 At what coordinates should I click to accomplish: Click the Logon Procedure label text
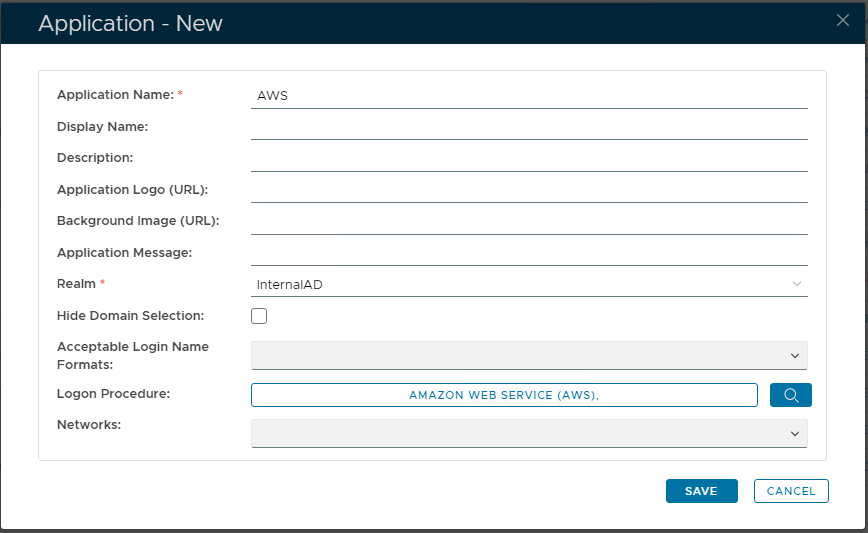(113, 393)
